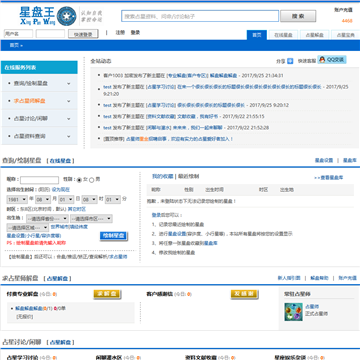Click the 快速登录 quick login button
Screen dimensions: 360x360
pos(83,34)
